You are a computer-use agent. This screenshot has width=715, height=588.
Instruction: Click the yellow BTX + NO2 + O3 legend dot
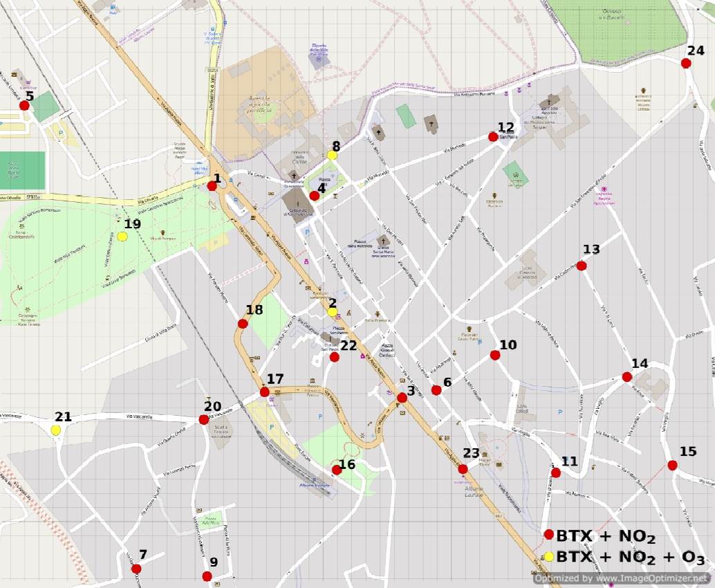[549, 556]
